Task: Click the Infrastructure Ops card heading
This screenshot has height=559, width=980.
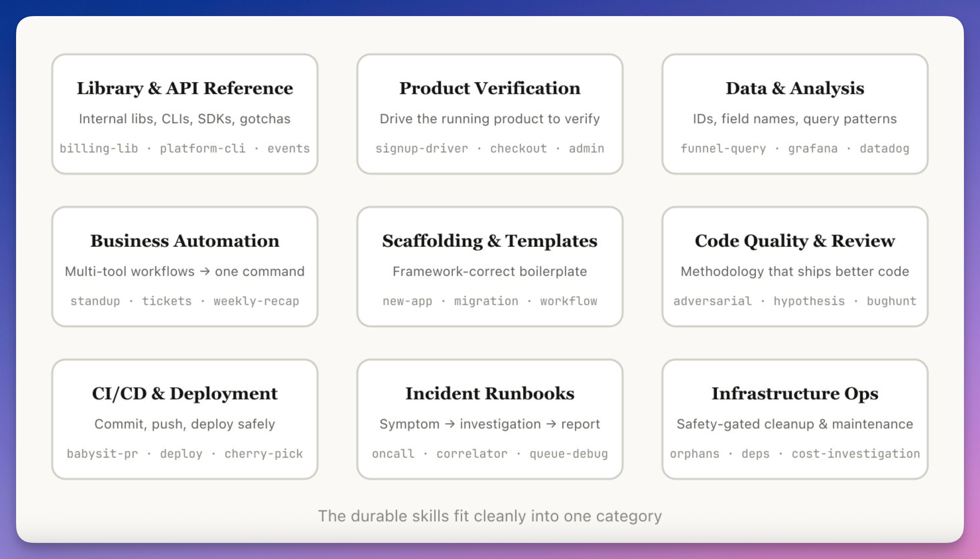Action: click(795, 393)
